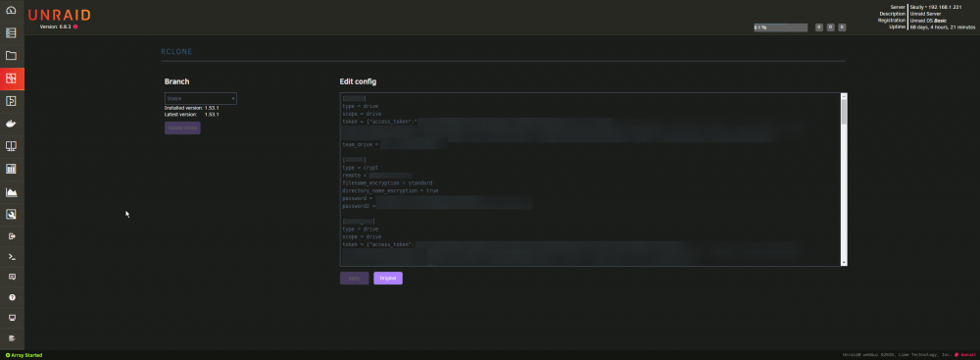Expand the Stable branch dropdown
Screen dimensions: 980x360
(x=201, y=98)
